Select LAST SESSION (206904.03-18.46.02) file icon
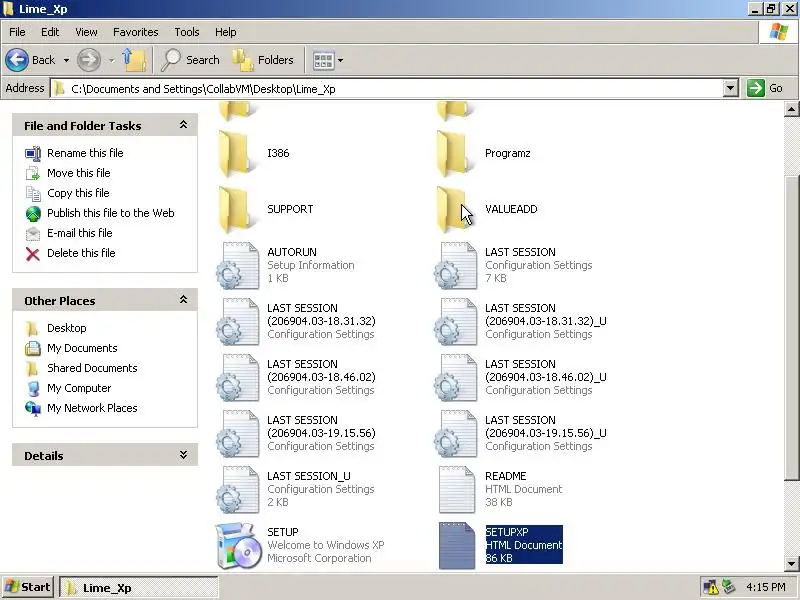The width and height of the screenshot is (800, 600). coord(237,378)
